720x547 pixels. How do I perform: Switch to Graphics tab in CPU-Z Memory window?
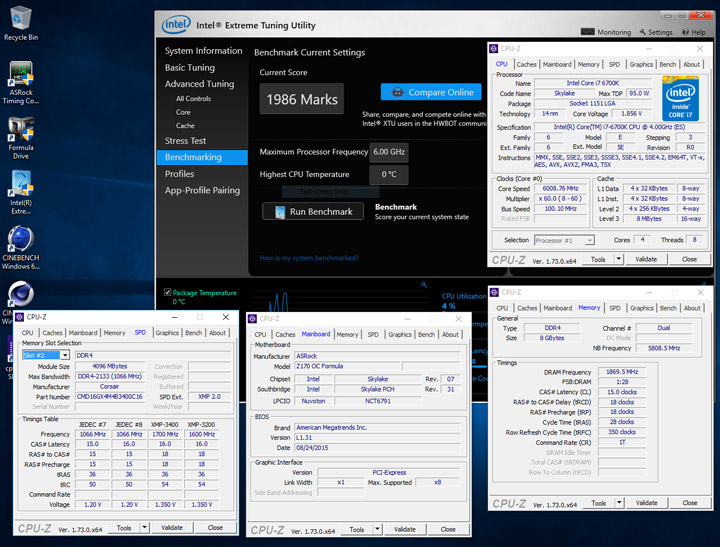coord(641,308)
